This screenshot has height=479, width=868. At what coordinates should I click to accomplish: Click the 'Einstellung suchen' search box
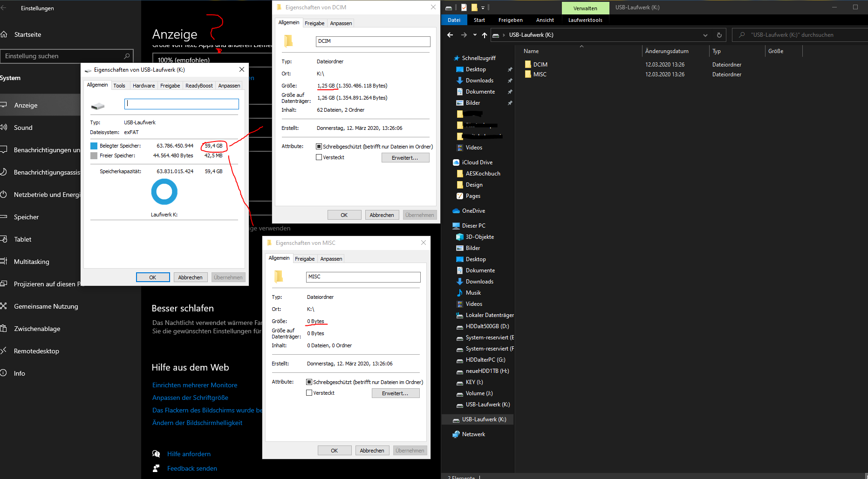click(x=67, y=56)
